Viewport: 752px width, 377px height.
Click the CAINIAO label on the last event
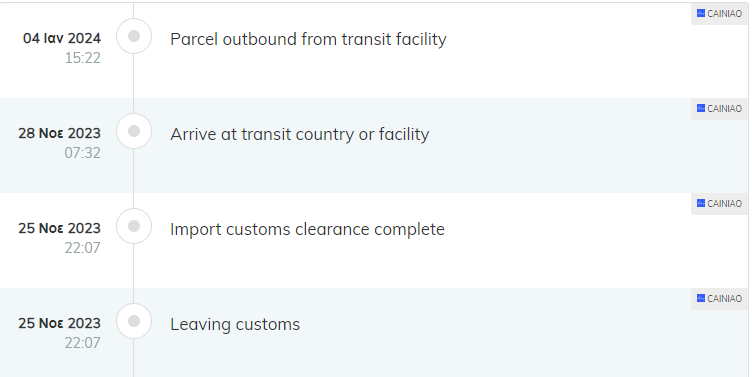725,299
